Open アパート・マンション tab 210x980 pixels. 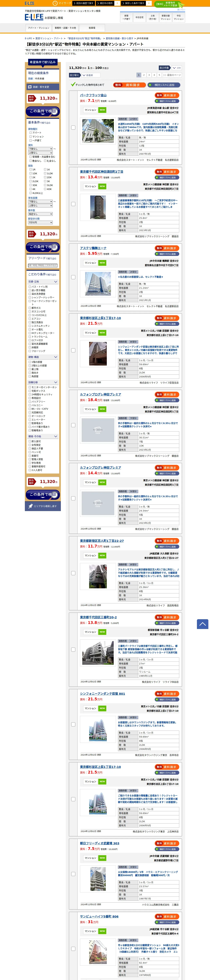(x=38, y=28)
